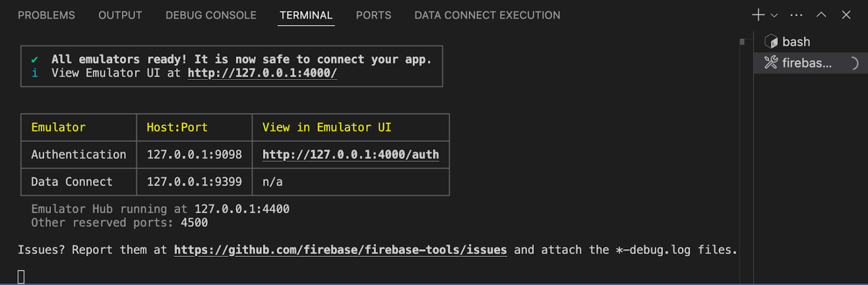
Task: Click the terminal scrollbar marker
Action: point(742,42)
